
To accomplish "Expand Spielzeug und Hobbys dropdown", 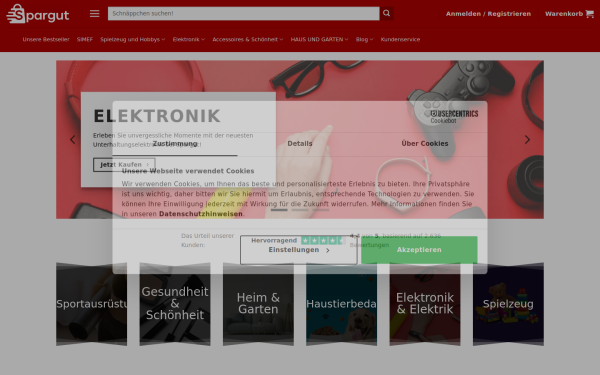I will (132, 39).
